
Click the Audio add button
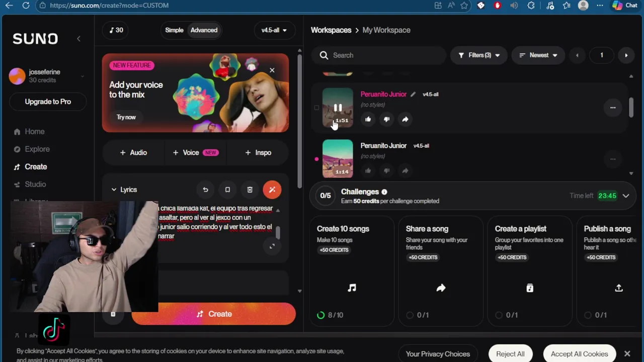133,152
